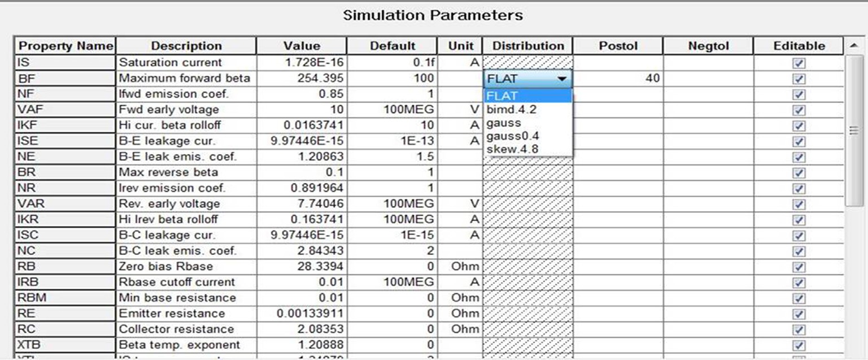Toggle Editable checkbox for RB row
868x360 pixels.
(799, 267)
